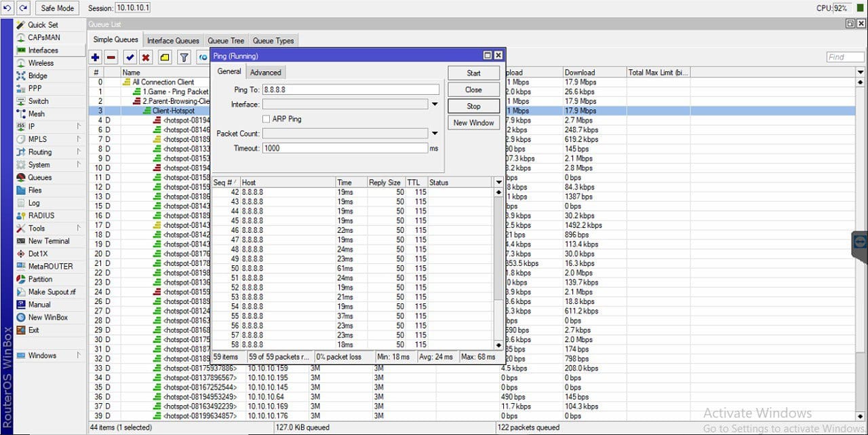Select Advanced tab in Ping
Viewport: 868px width, 435px height.
point(266,72)
